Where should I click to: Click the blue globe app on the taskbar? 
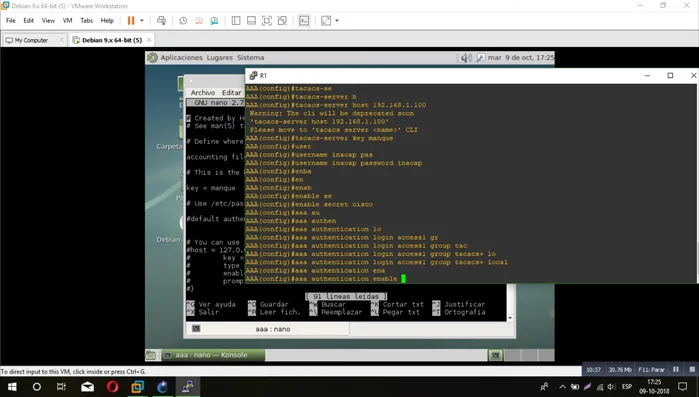(162, 387)
